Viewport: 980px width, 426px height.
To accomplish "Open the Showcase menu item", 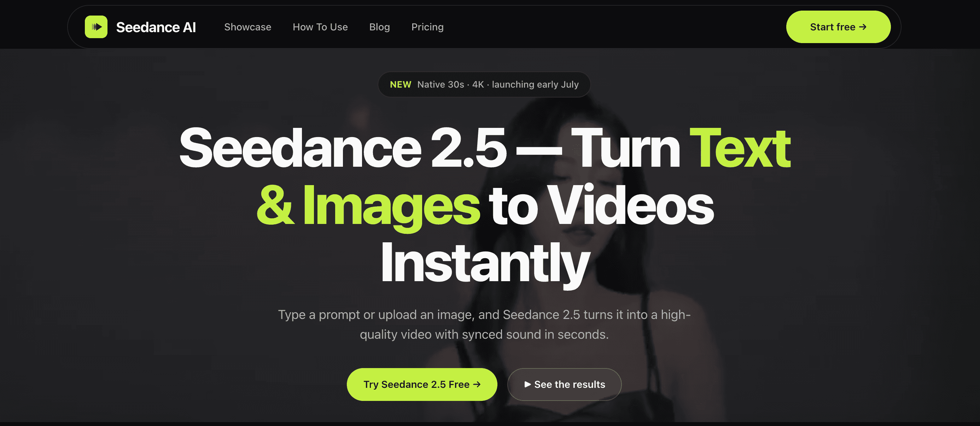I will point(248,27).
